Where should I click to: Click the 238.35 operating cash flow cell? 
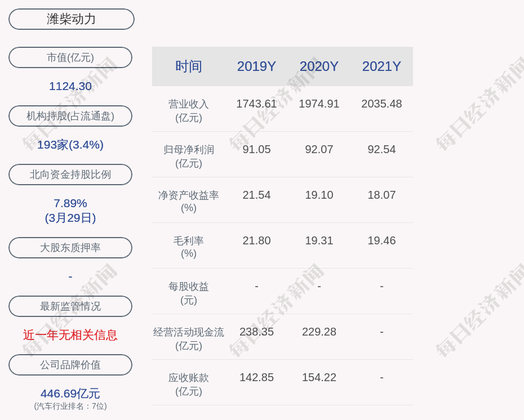(x=256, y=332)
